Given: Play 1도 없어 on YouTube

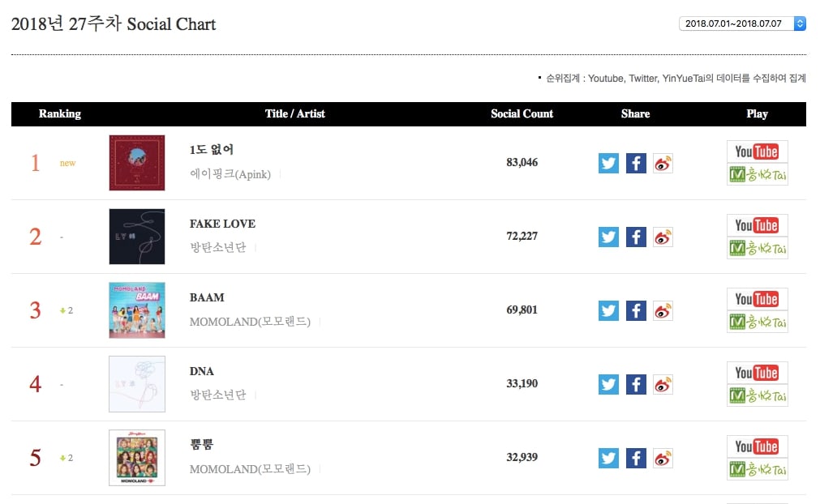Looking at the screenshot, I should (757, 152).
